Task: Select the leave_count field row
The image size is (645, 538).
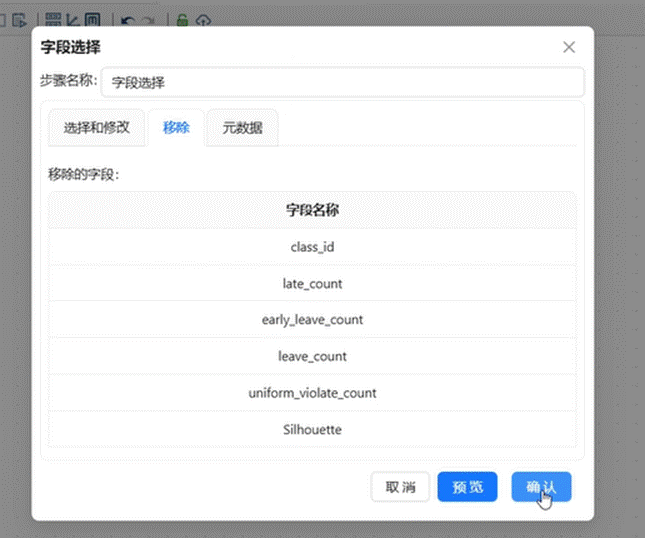Action: (x=312, y=356)
